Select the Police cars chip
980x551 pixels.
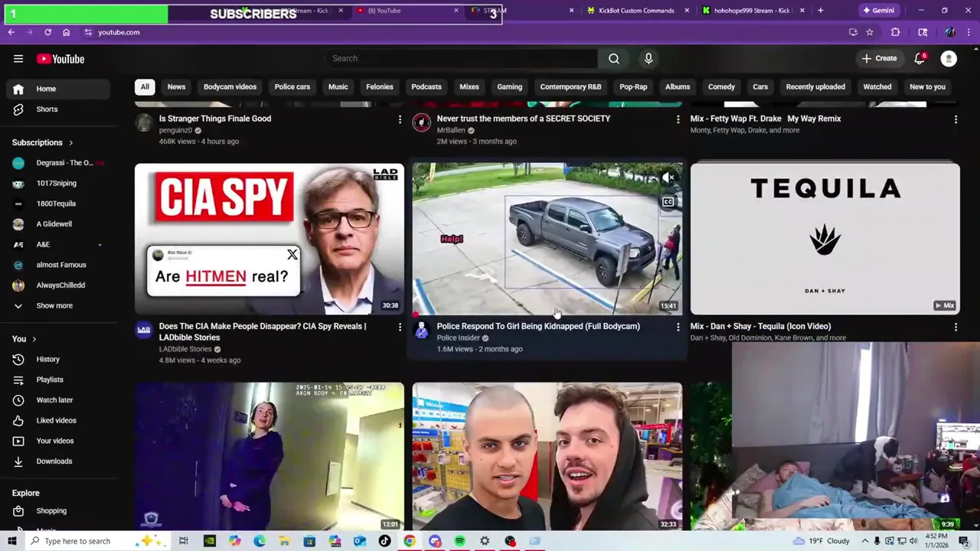tap(292, 86)
